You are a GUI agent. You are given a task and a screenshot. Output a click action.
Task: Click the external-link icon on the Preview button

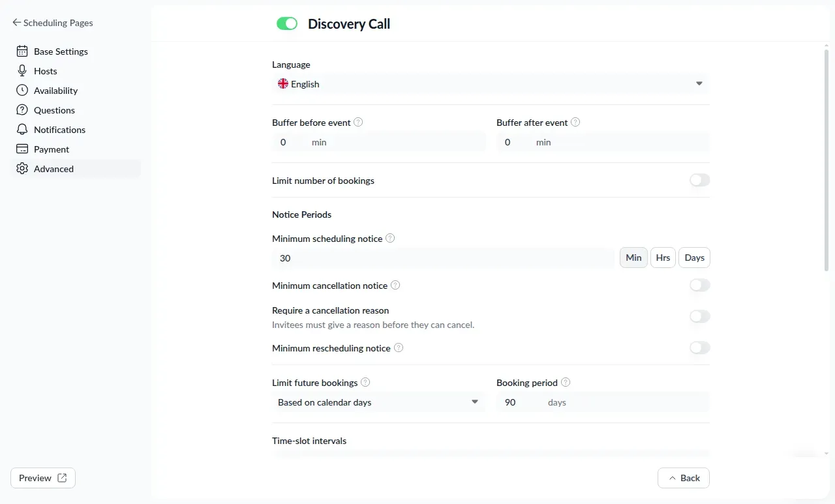click(62, 478)
